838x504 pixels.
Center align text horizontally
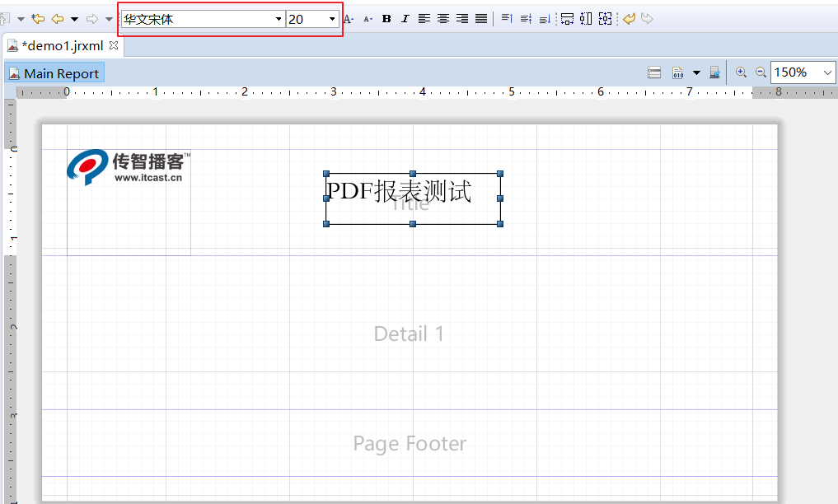[443, 19]
